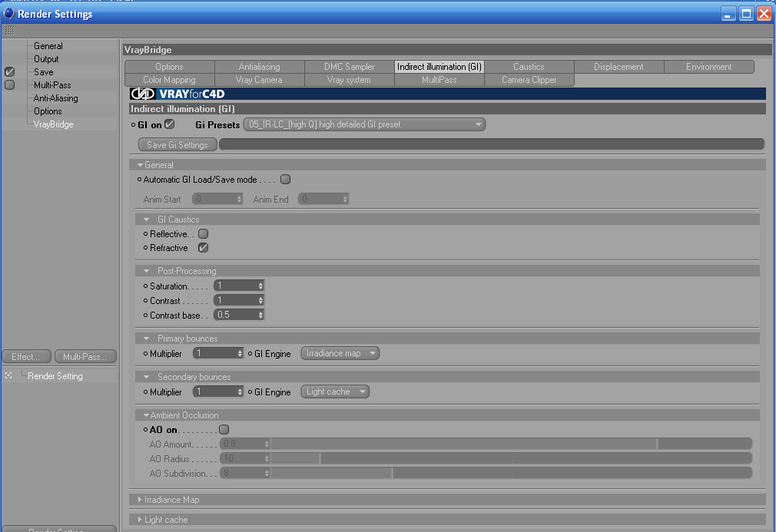
Task: Collapse the Ambient Occlusion section
Action: (x=147, y=415)
